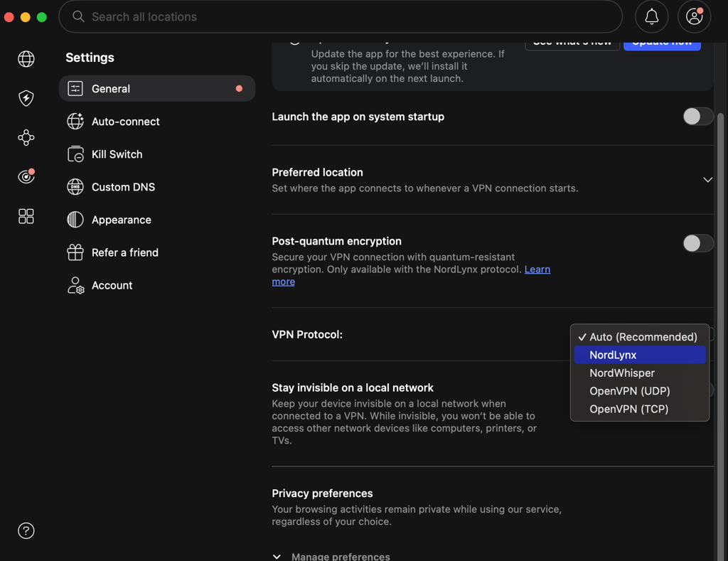728x561 pixels.
Task: Open Appearance settings section
Action: tap(157, 220)
